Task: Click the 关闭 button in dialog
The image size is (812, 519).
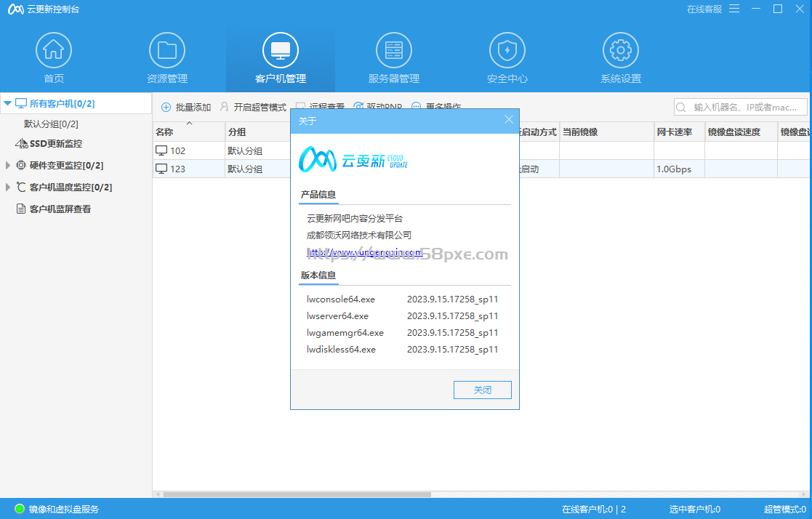Action: tap(483, 390)
